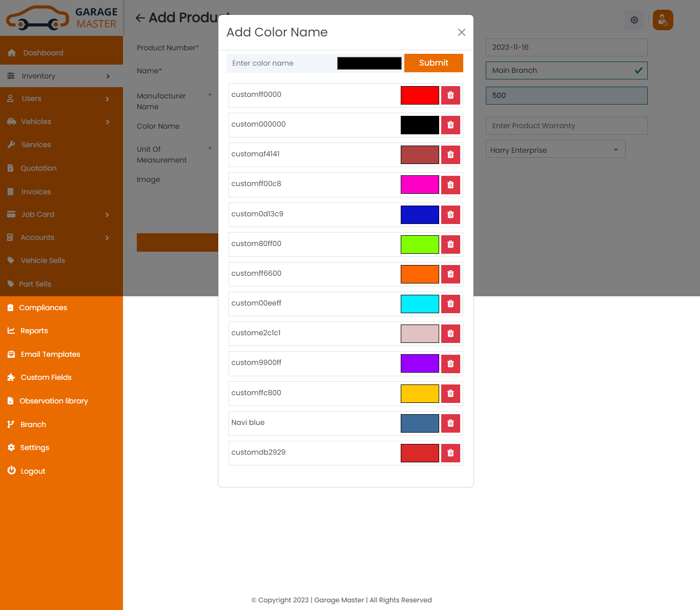The height and width of the screenshot is (610, 700).
Task: Open the Harry Enterprise dropdown
Action: tap(555, 150)
